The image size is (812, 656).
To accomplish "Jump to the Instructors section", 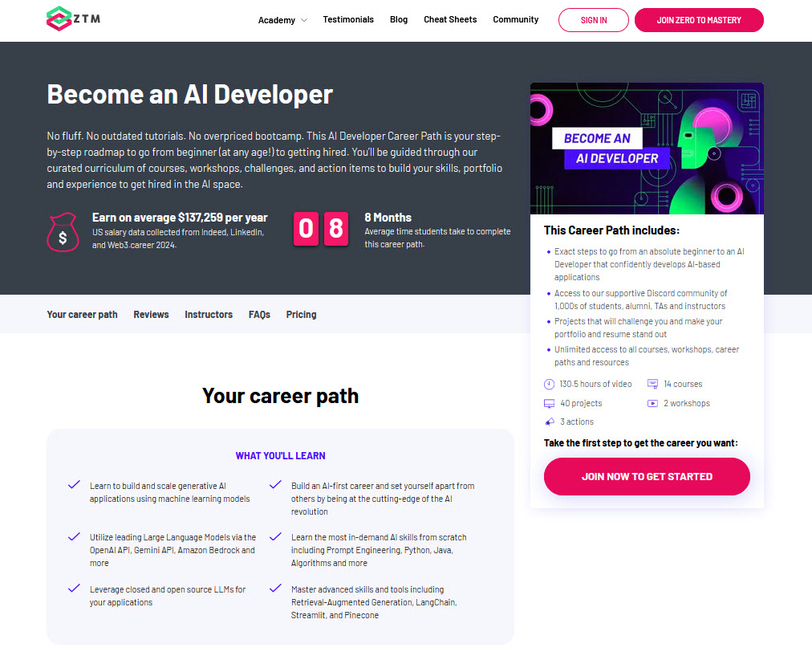I will click(209, 315).
